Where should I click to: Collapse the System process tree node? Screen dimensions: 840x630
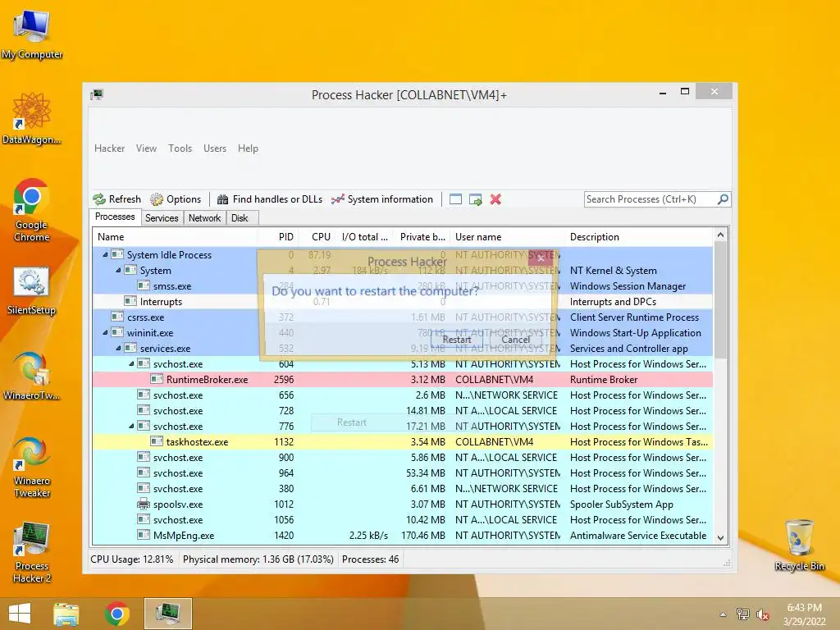[x=118, y=271]
